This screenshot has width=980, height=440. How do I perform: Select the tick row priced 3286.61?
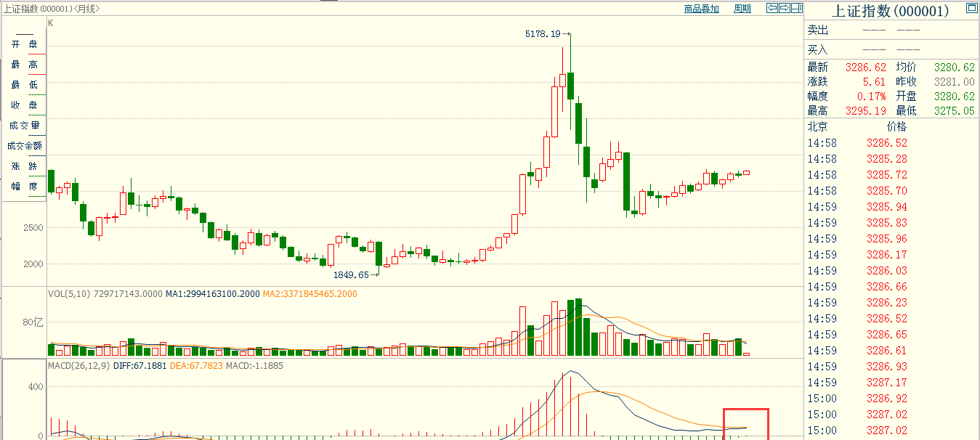[892, 350]
